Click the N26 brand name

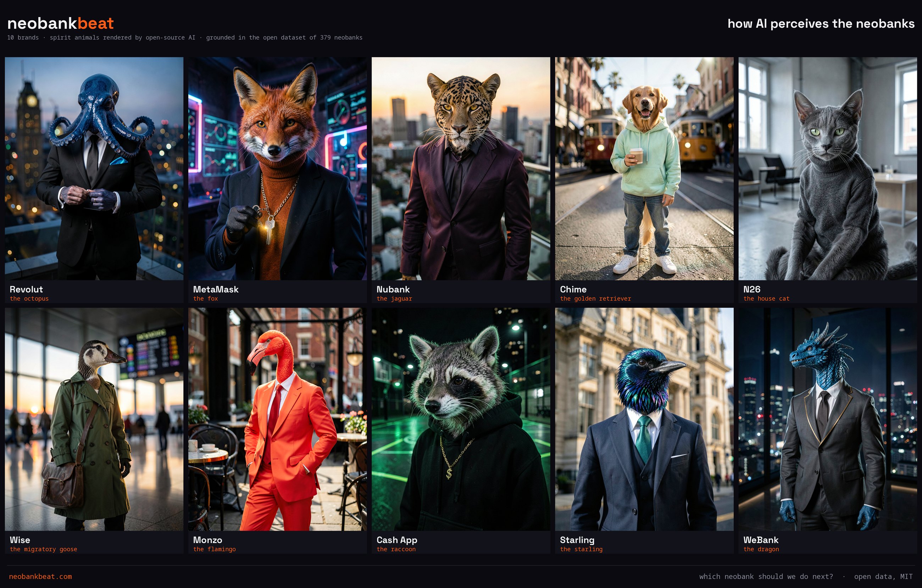coord(752,289)
